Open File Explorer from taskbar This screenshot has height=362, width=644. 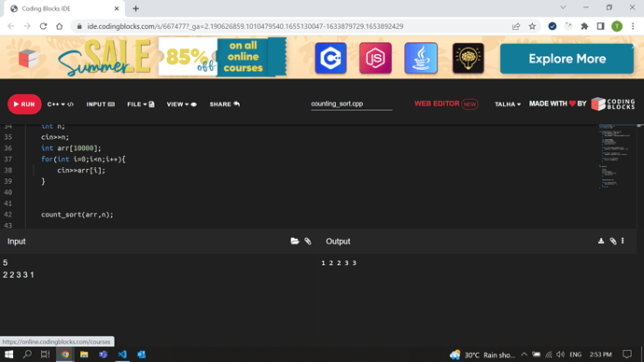tap(84, 355)
